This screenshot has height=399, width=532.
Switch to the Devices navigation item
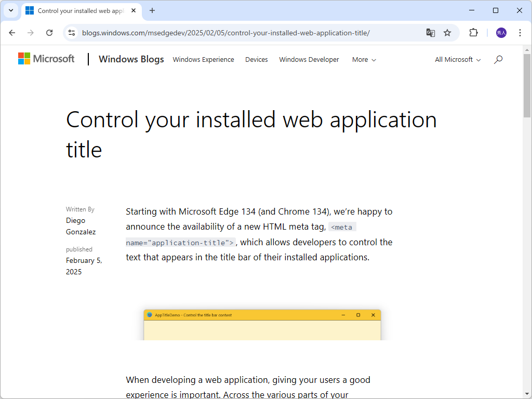pyautogui.click(x=256, y=60)
